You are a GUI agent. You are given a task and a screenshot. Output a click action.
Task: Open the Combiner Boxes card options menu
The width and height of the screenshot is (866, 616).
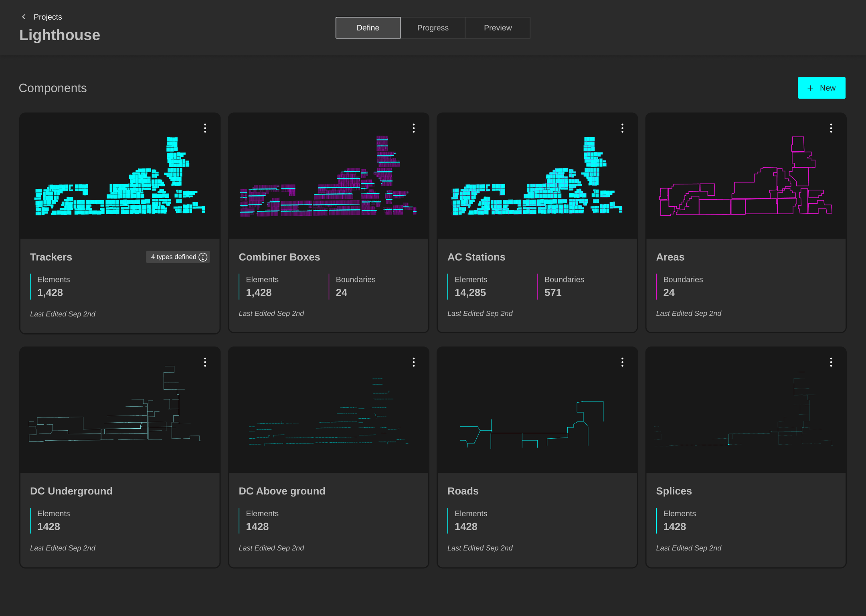(x=414, y=128)
